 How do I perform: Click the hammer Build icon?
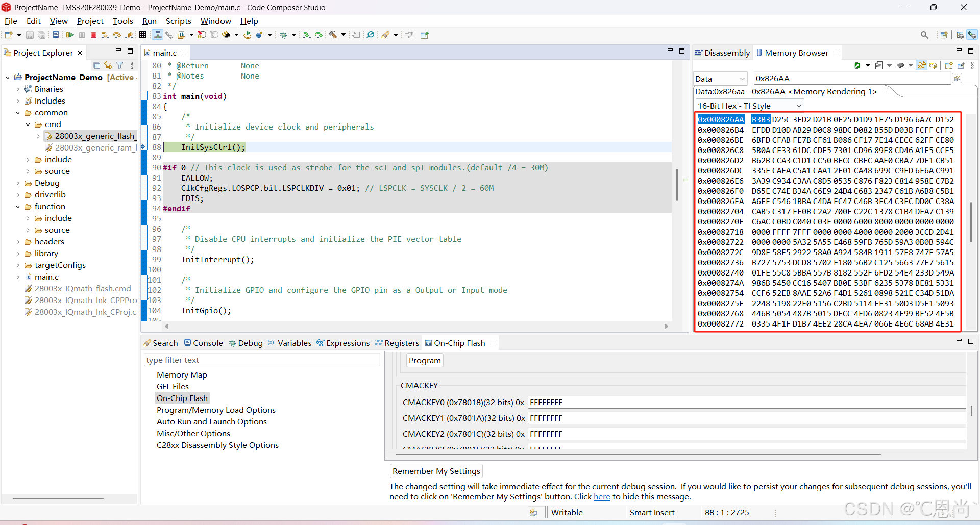coord(333,35)
